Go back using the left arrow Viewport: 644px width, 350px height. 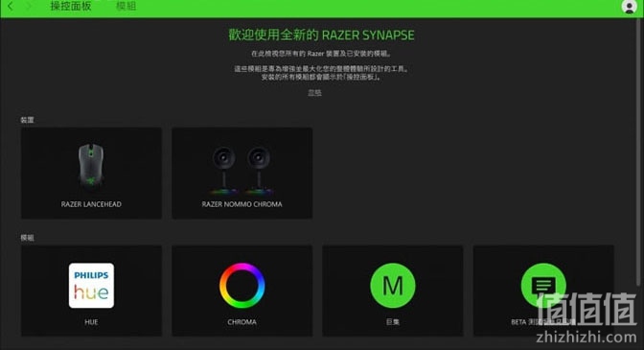click(11, 6)
